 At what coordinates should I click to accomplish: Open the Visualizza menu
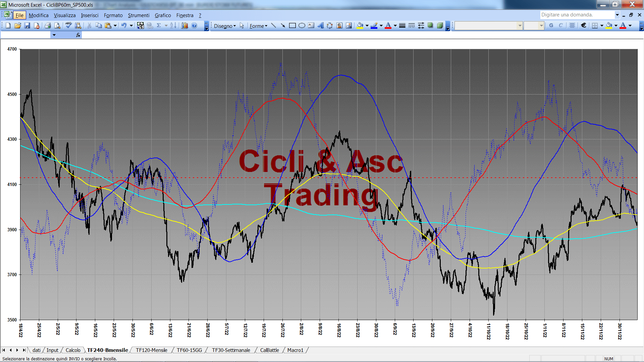(65, 15)
